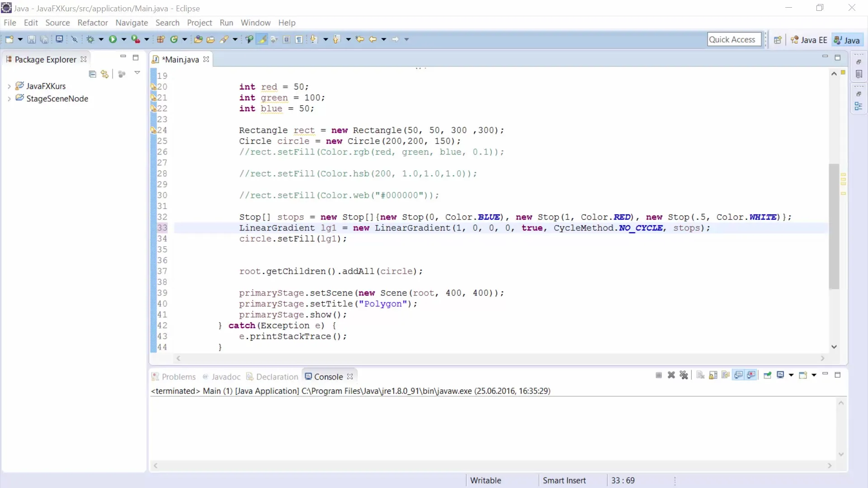This screenshot has width=868, height=488.
Task: Open dropdown next to New icon
Action: (x=20, y=40)
